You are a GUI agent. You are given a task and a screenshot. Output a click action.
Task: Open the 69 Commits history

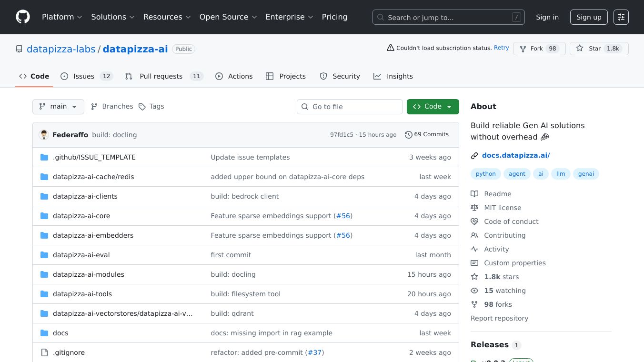pos(427,135)
